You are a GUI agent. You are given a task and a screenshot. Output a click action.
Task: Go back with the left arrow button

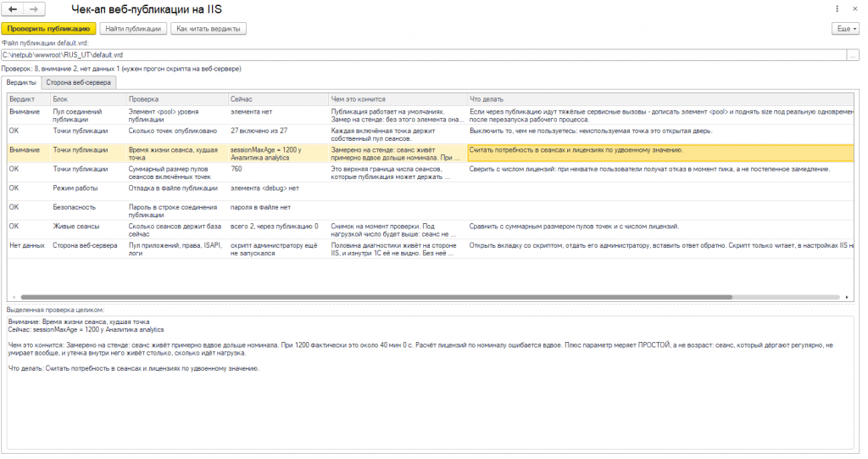pyautogui.click(x=13, y=9)
